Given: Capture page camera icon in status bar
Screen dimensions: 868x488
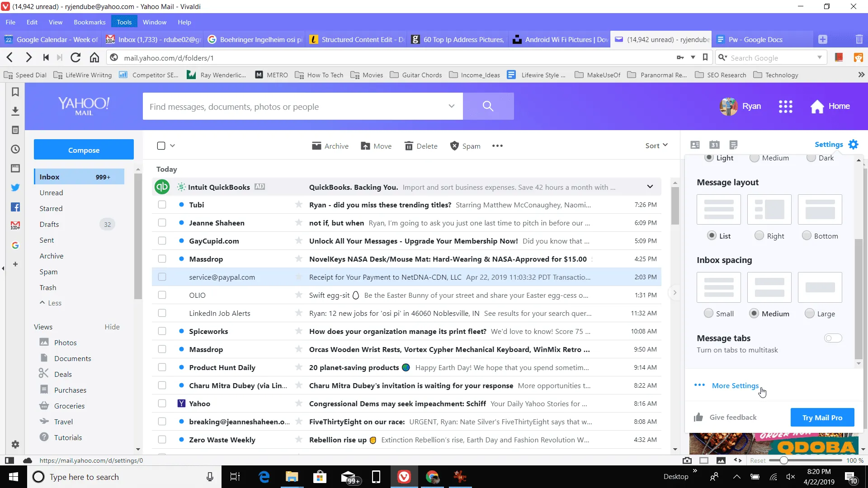Looking at the screenshot, I should click(687, 460).
